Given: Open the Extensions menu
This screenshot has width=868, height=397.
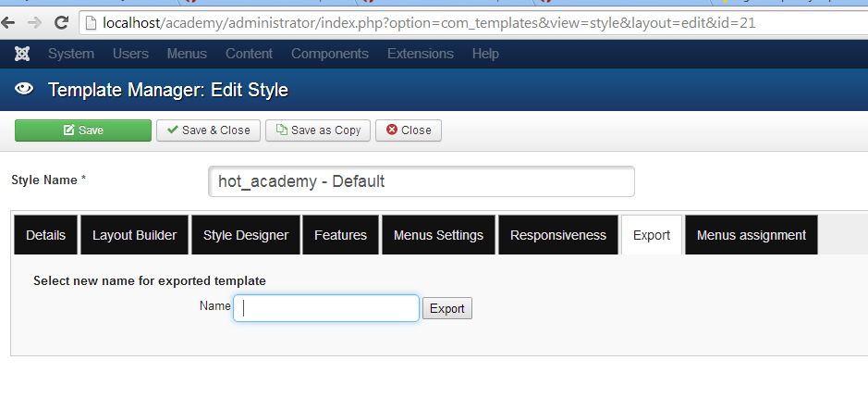Looking at the screenshot, I should click(421, 54).
